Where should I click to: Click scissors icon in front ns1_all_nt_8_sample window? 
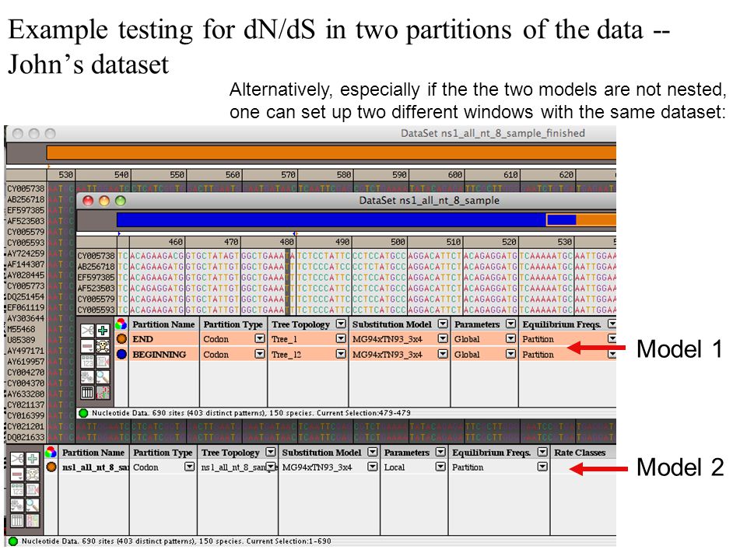coord(87,331)
